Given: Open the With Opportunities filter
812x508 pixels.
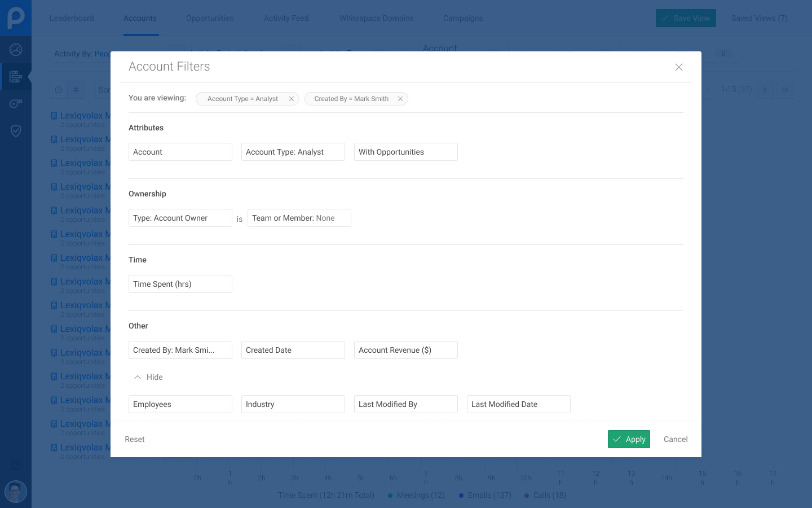Looking at the screenshot, I should tap(405, 152).
